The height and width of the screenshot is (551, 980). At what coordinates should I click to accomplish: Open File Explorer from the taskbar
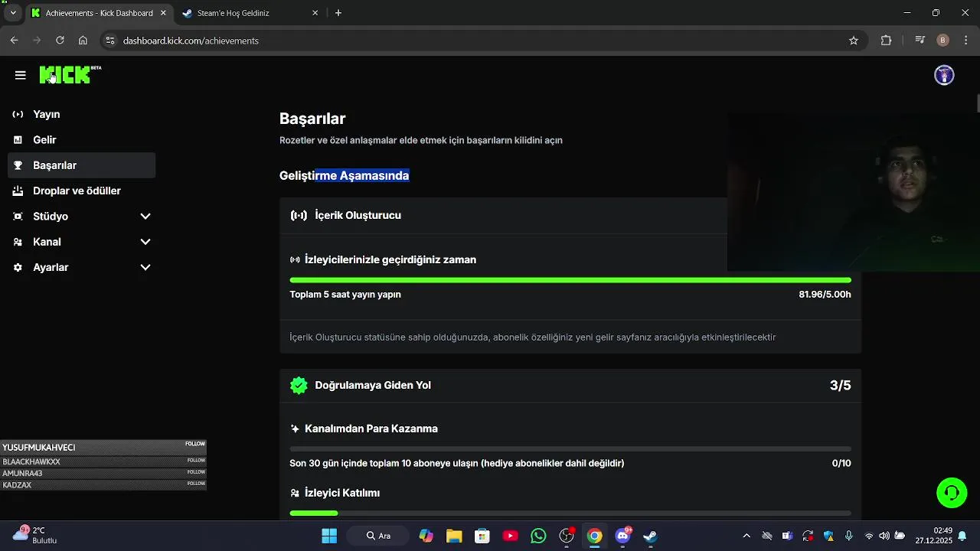(x=454, y=536)
